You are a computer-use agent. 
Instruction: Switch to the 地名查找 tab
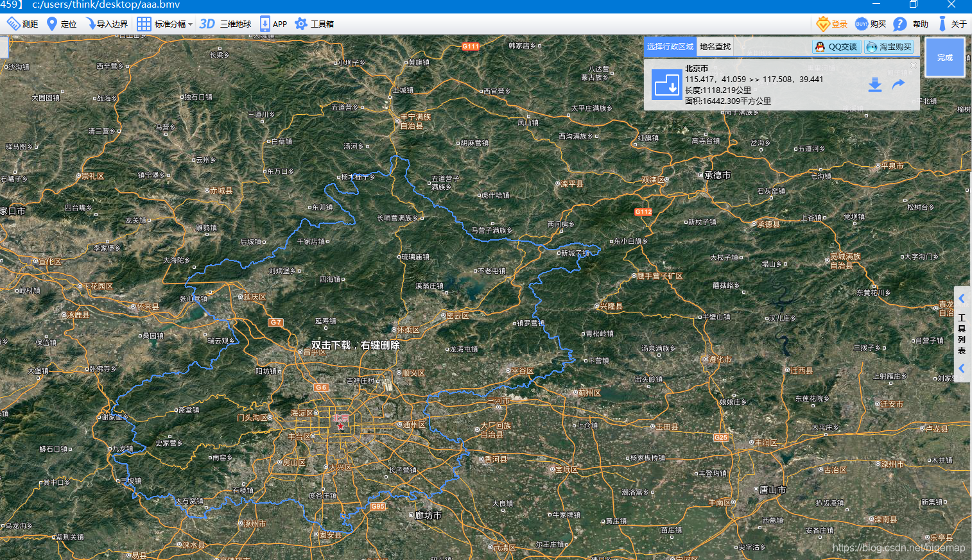tap(715, 47)
